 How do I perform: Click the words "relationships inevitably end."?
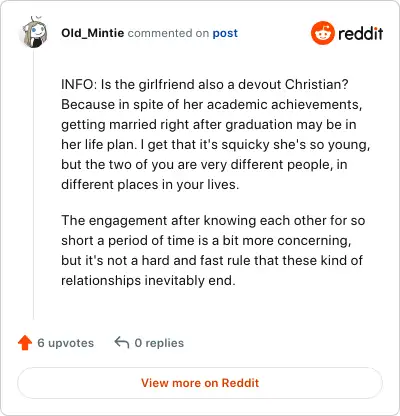(148, 280)
